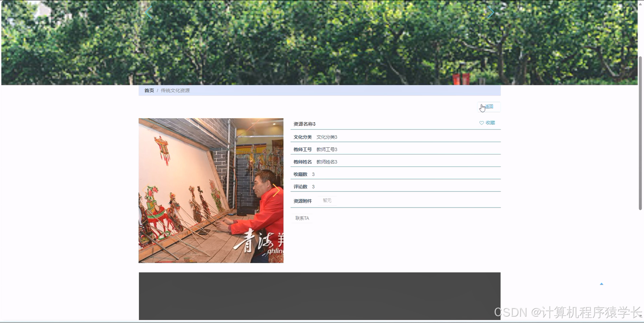Click the 收藏 link
Image resolution: width=644 pixels, height=323 pixels.
point(490,123)
